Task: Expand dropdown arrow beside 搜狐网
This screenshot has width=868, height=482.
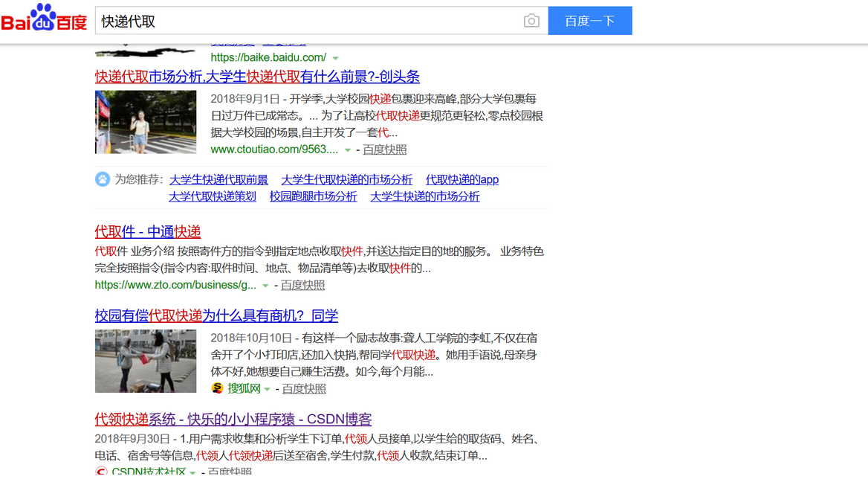Action: coord(268,390)
